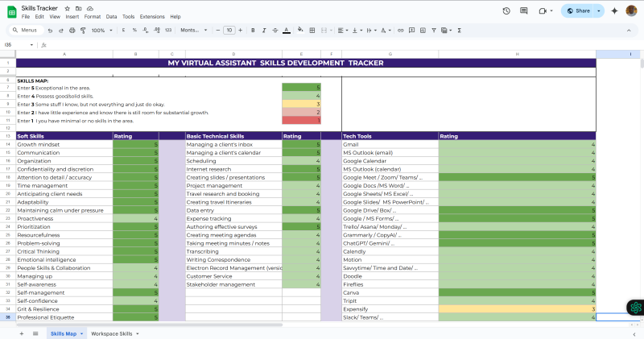Open the fill color picker
644x339 pixels.
coord(300,31)
